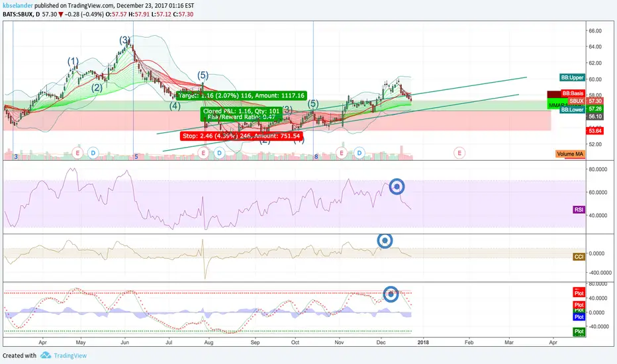Click the blue target circle on RSI
This screenshot has height=364, width=617.
click(x=397, y=187)
